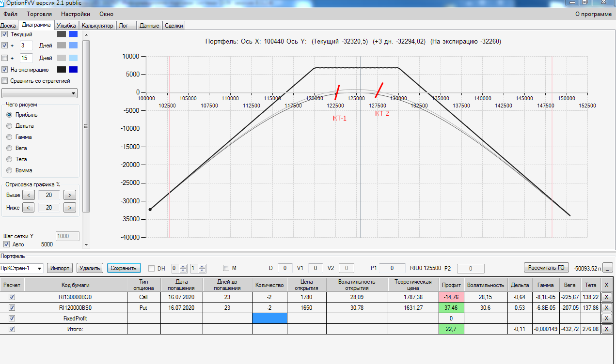Pick the Текущий blue color swatch
The width and height of the screenshot is (616, 364).
pos(73,34)
